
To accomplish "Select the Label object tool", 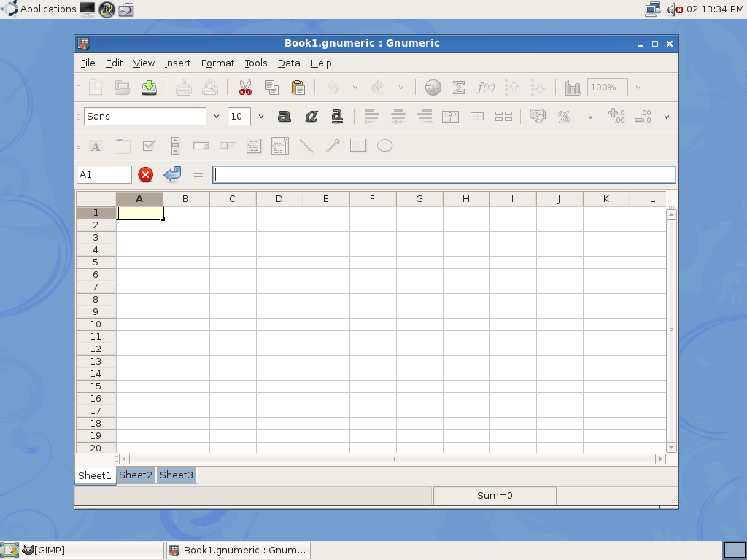I will 96,146.
